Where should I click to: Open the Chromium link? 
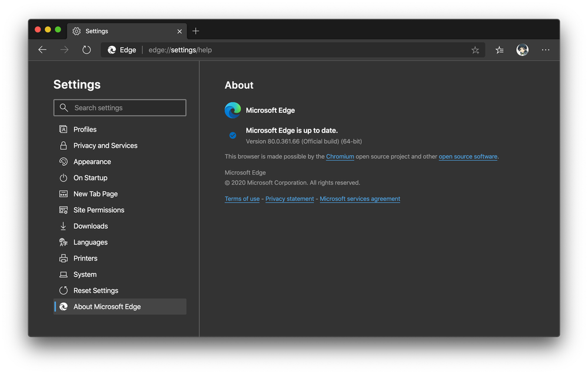(340, 156)
